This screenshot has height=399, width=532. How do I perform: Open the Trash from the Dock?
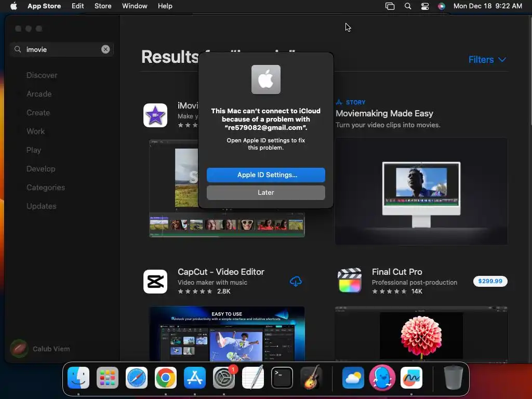click(x=453, y=378)
